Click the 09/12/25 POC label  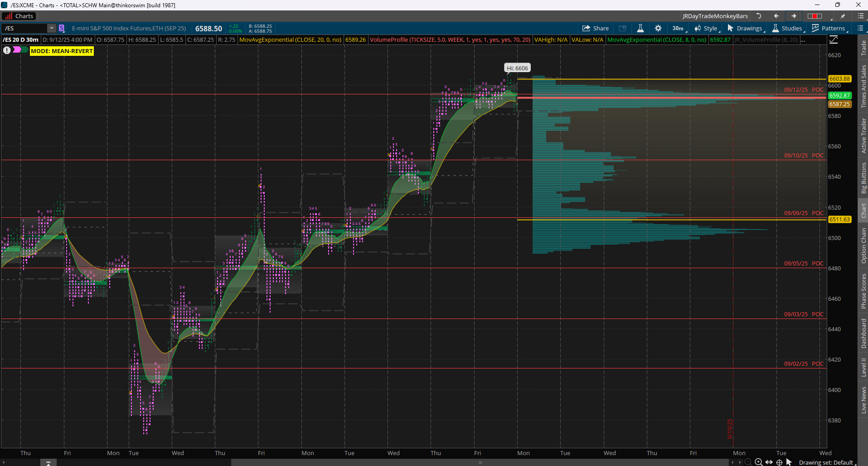coord(804,89)
